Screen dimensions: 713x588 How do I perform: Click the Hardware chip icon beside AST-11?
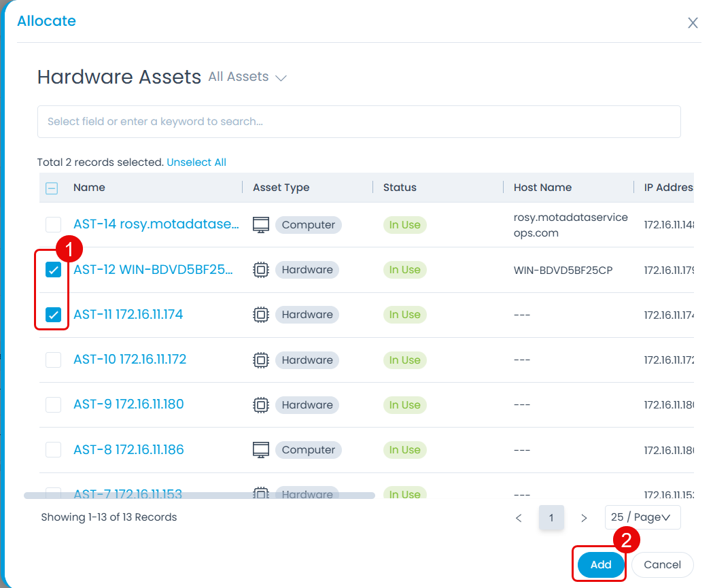click(260, 314)
